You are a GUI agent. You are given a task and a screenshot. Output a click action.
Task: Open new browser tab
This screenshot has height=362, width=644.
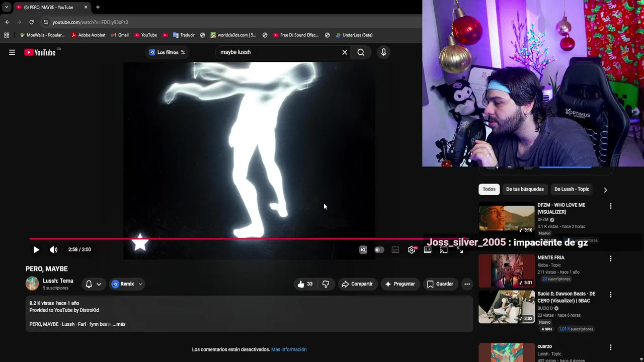tap(98, 7)
